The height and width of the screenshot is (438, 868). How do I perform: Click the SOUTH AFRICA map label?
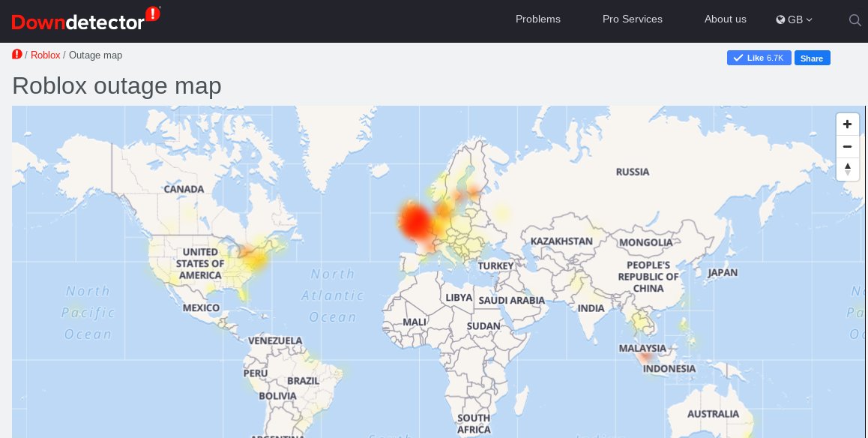[473, 424]
